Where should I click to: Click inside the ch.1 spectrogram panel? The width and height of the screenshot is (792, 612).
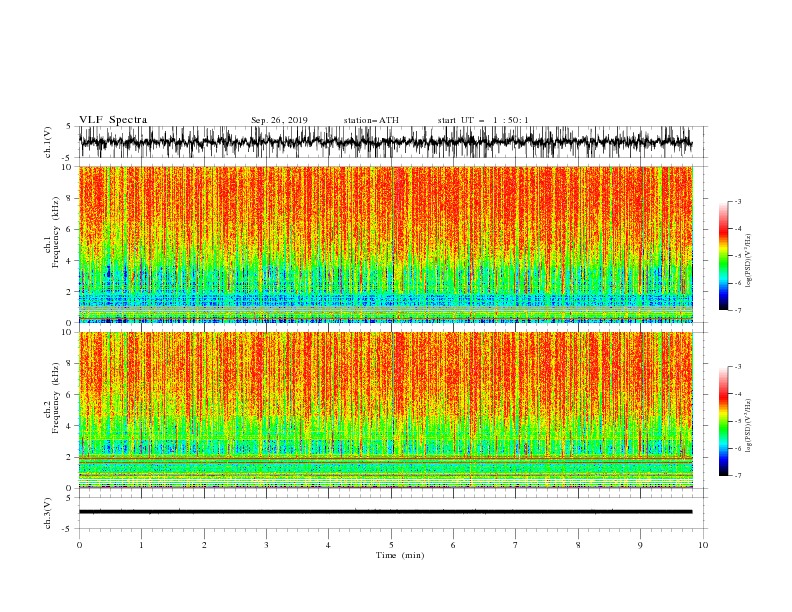pos(386,244)
